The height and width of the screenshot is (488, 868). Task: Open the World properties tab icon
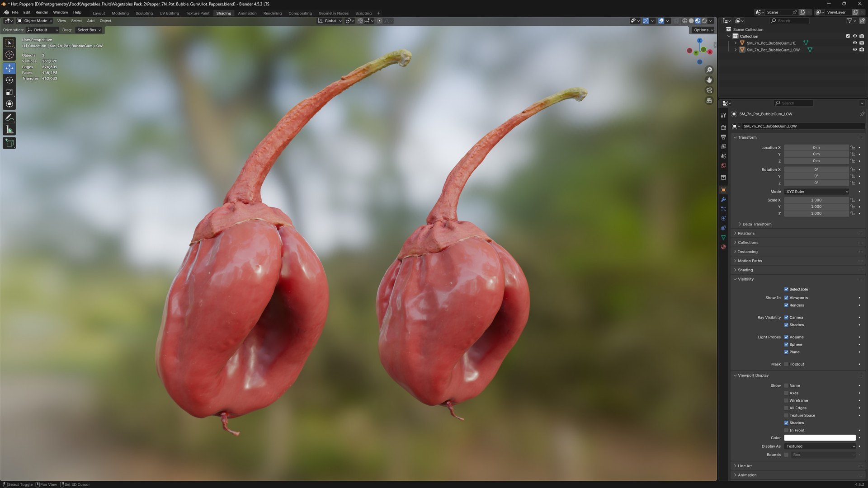[723, 166]
